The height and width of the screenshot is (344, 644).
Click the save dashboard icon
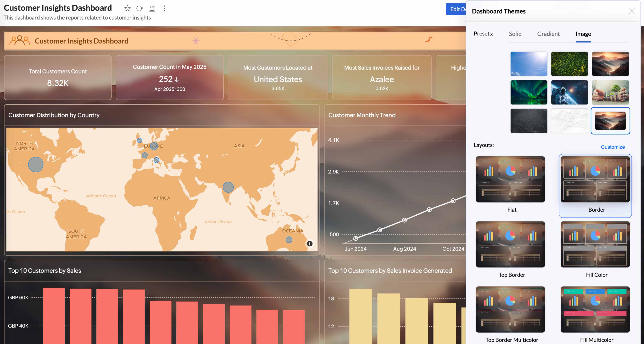coord(152,9)
